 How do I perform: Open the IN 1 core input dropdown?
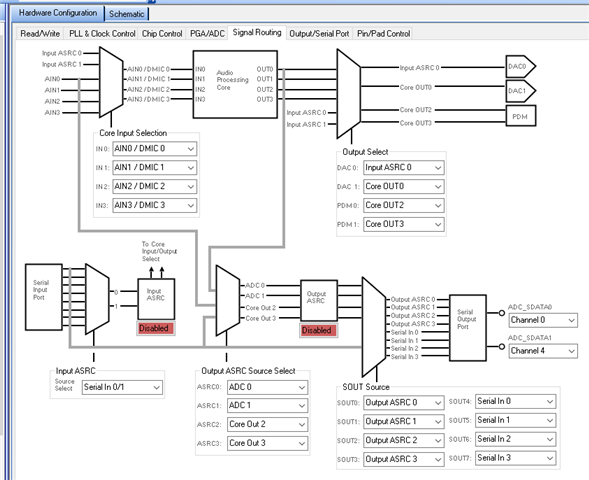click(154, 168)
